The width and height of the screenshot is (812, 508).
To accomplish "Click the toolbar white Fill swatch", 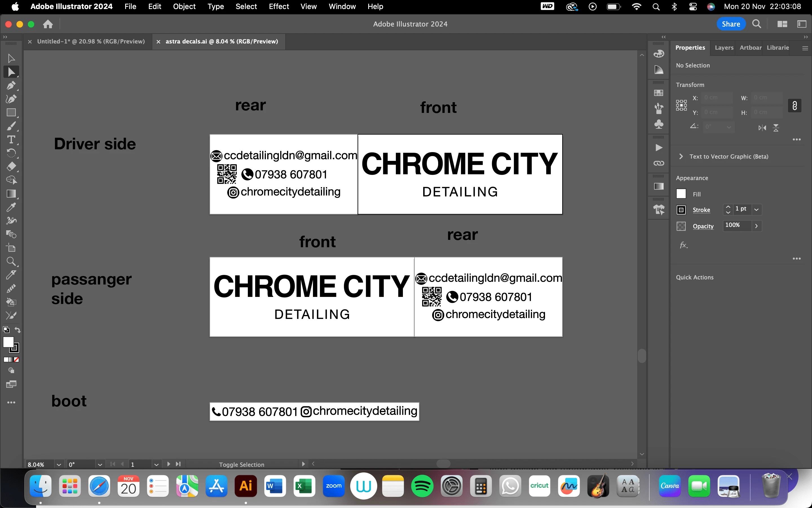I will point(8,342).
